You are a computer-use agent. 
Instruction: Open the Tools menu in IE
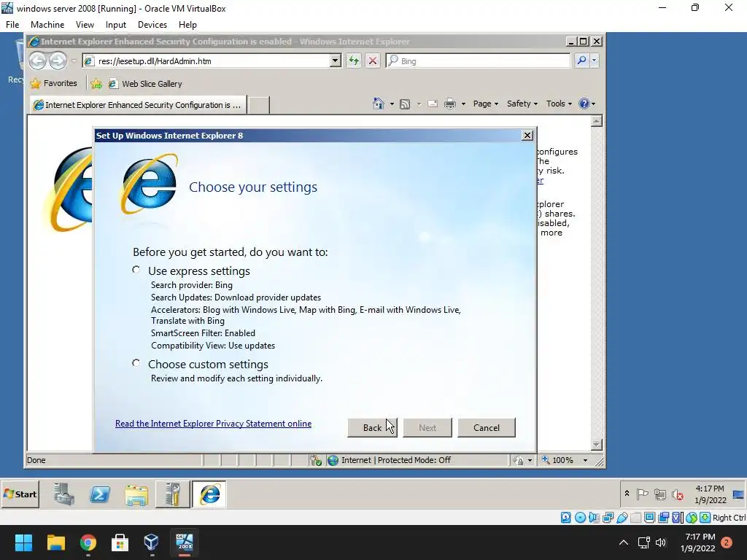559,104
